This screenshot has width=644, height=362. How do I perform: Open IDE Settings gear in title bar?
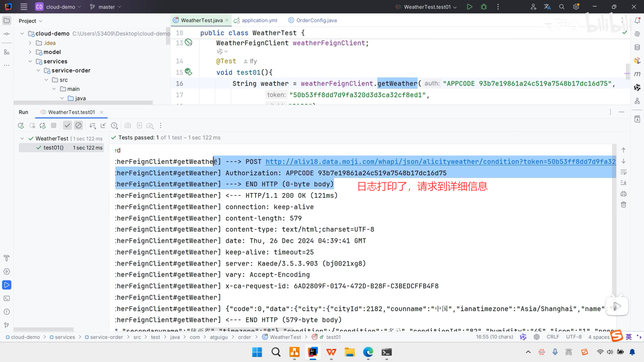coord(576,7)
